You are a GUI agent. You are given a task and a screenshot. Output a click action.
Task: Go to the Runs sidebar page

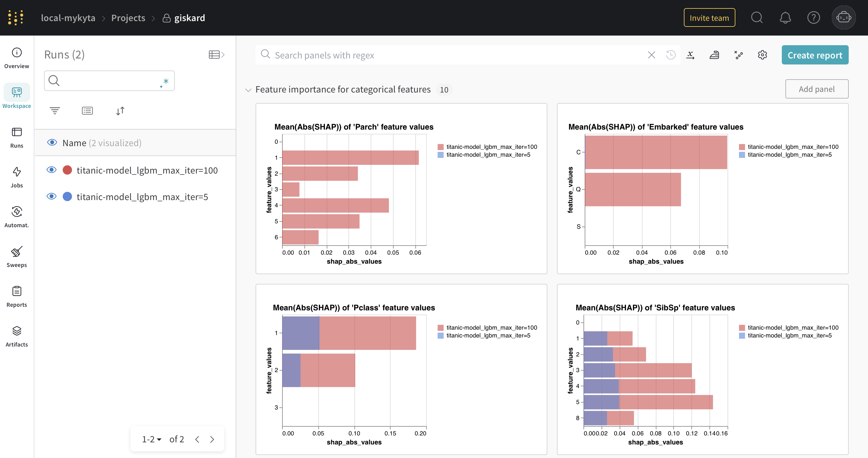pos(17,138)
